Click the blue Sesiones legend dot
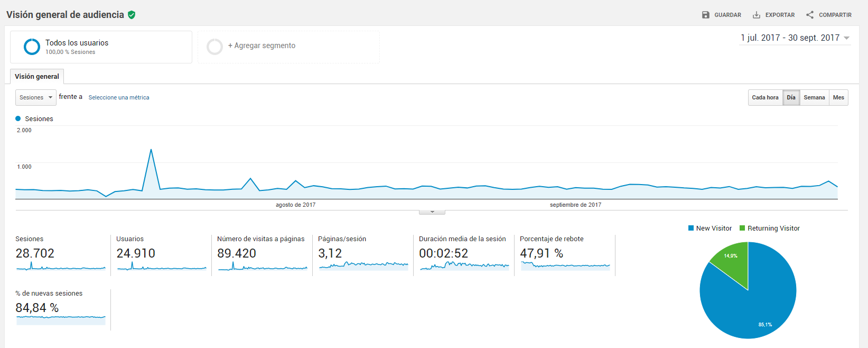The height and width of the screenshot is (348, 868). click(18, 118)
